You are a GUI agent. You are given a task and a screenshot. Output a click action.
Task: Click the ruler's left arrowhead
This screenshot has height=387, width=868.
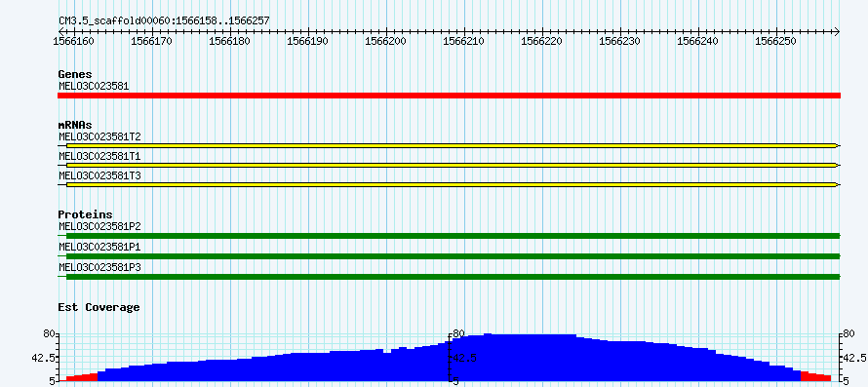pos(61,31)
